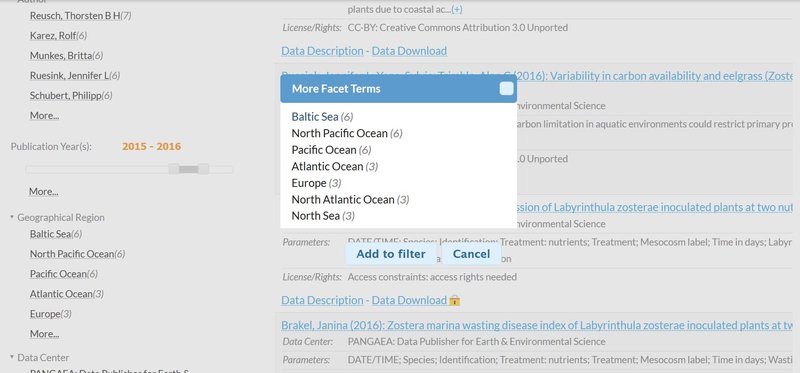Click the Publication Year(s) label
The width and height of the screenshot is (800, 373).
pos(51,146)
